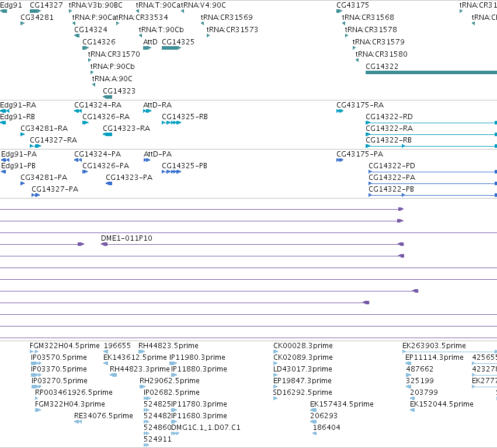Select the AttD gene label
This screenshot has width=497, height=448.
coord(150,42)
